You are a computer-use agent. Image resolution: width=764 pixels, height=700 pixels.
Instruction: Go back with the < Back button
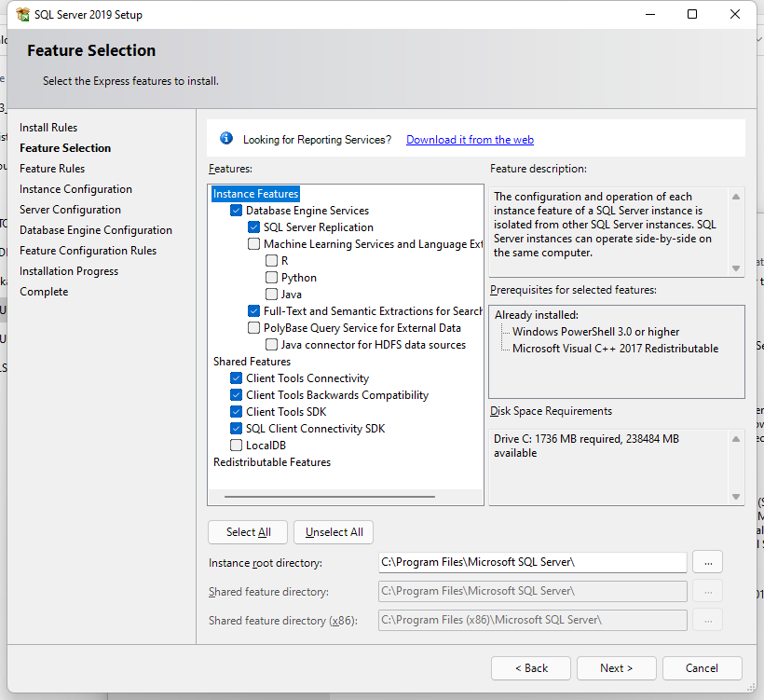pos(531,668)
